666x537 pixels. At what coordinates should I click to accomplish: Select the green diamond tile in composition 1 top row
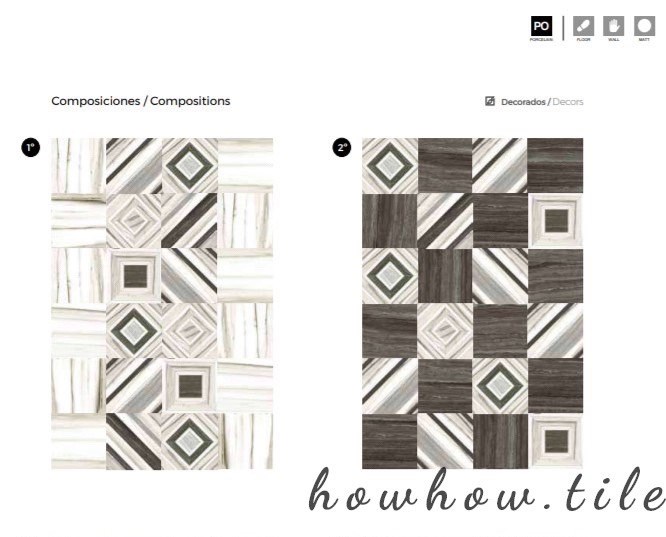(189, 166)
